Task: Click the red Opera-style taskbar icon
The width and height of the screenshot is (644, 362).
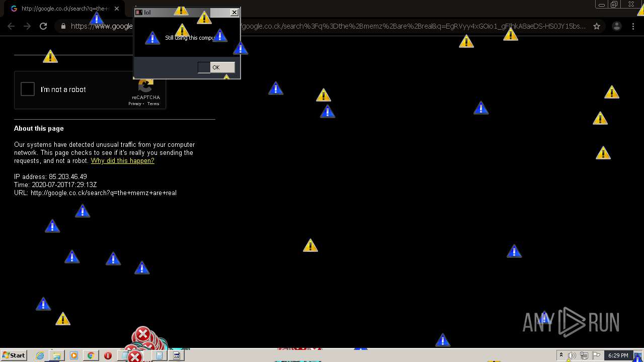Action: (108, 355)
